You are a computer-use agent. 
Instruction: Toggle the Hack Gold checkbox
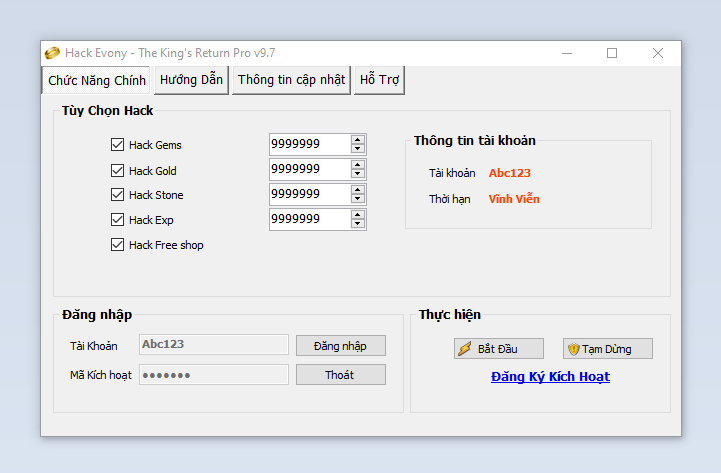point(117,170)
